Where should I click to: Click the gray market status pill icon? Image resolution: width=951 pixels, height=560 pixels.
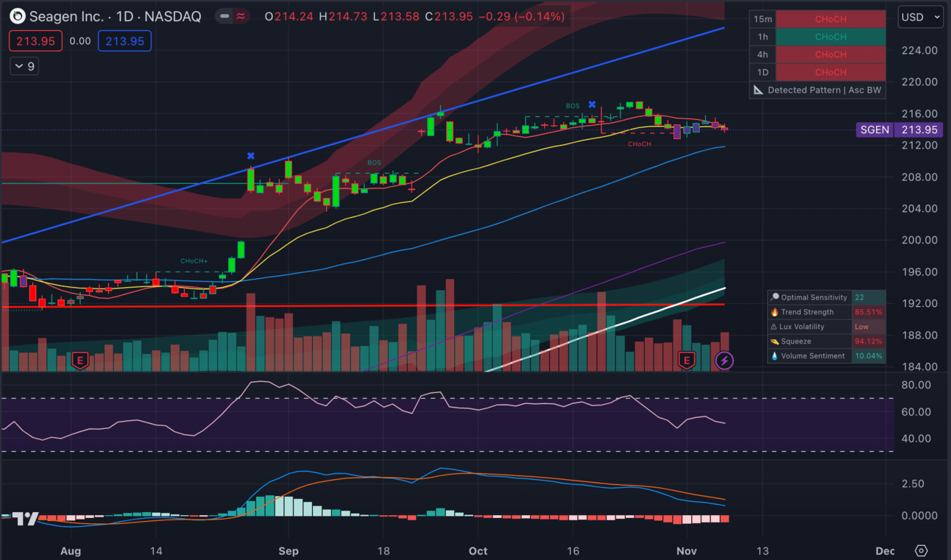point(225,16)
